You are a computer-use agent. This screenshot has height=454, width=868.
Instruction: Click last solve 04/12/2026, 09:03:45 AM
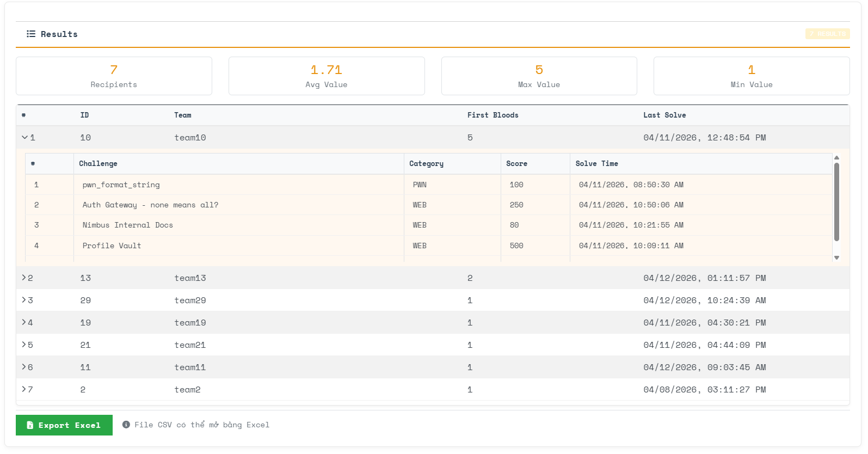[705, 367]
